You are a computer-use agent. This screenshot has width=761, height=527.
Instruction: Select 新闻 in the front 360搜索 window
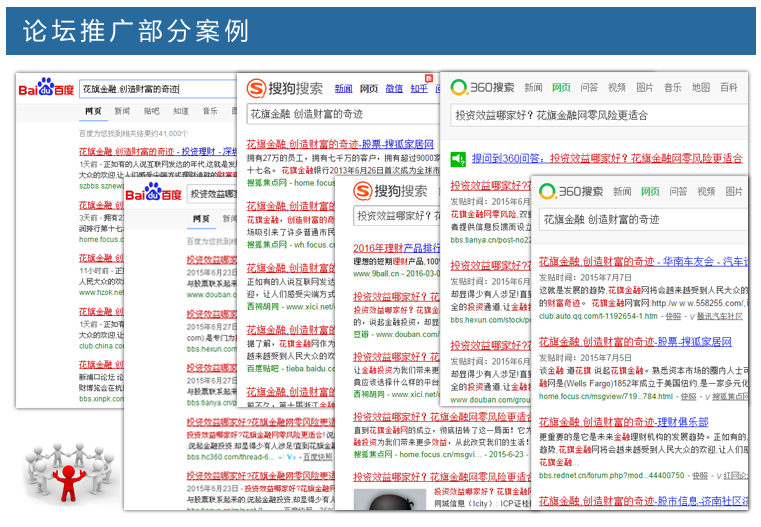(x=622, y=192)
